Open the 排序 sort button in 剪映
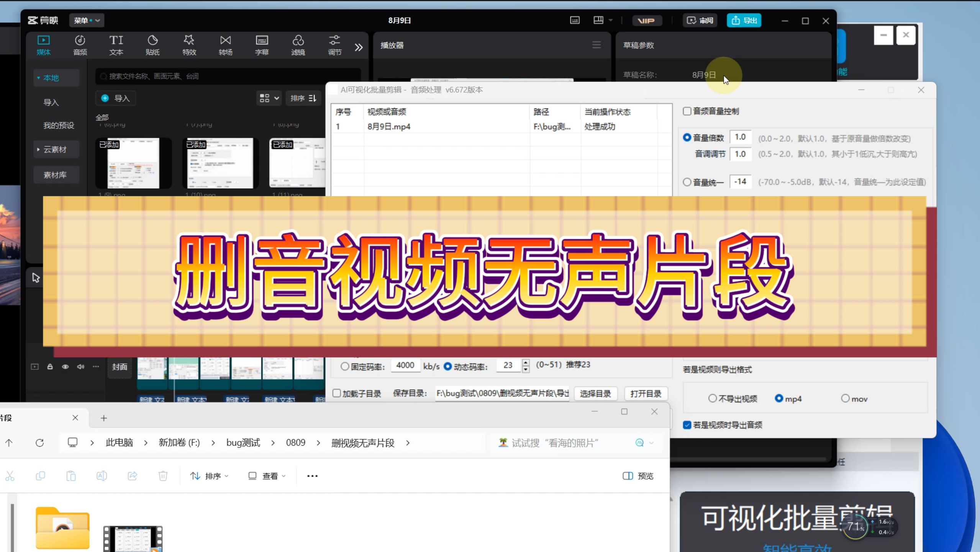Screen dimensions: 980x552 pos(303,98)
